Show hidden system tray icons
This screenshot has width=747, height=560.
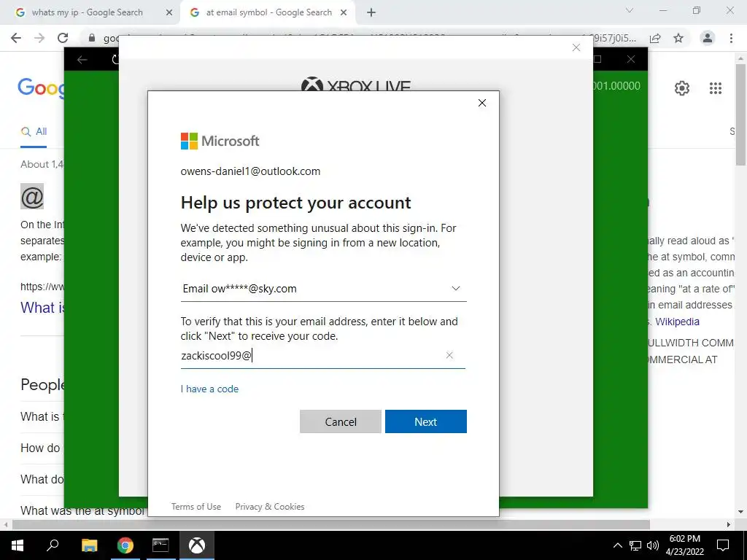click(617, 545)
